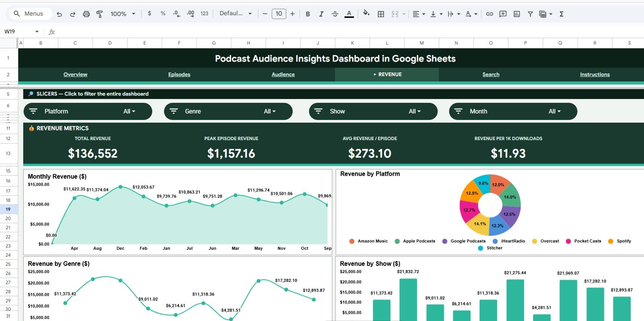Decrease decimal places icon
Viewport: 644px width, 321px height.
coord(177,14)
